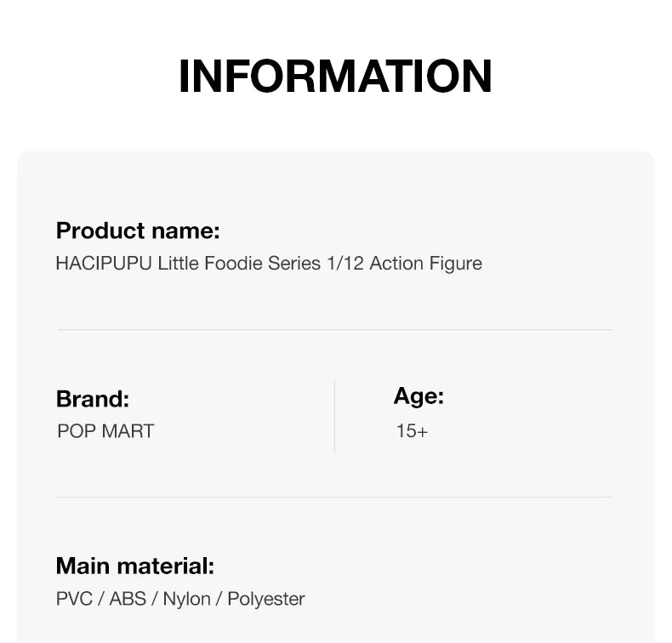Screen dimensions: 672x643
Task: Click the word 'Little' in product name
Action: point(178,264)
